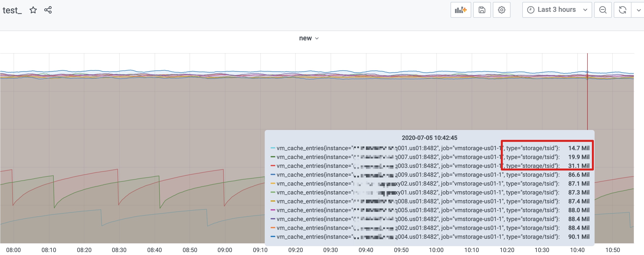Click the q009.us01:8482 series row

430,175
